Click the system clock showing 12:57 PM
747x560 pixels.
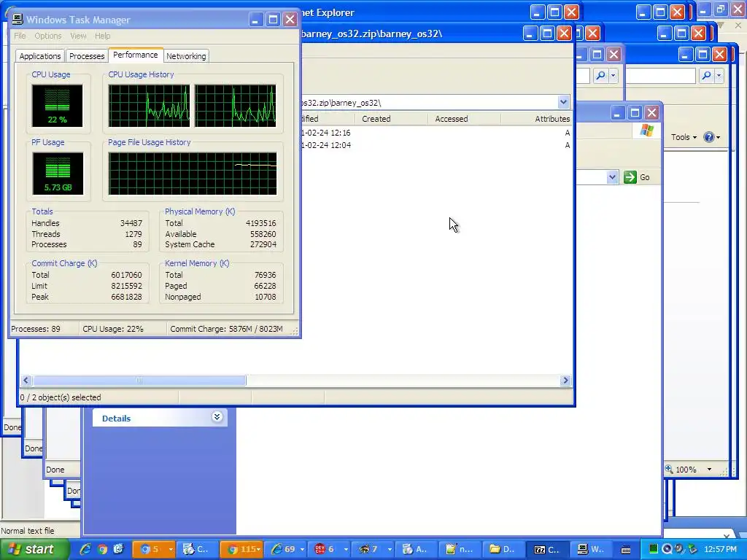coord(720,549)
